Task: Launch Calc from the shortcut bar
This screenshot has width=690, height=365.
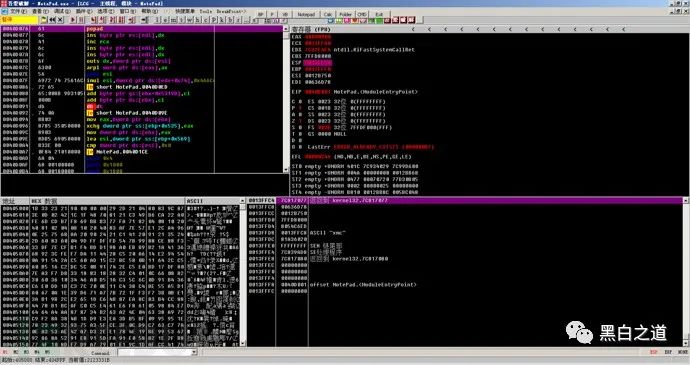Action: (328, 15)
